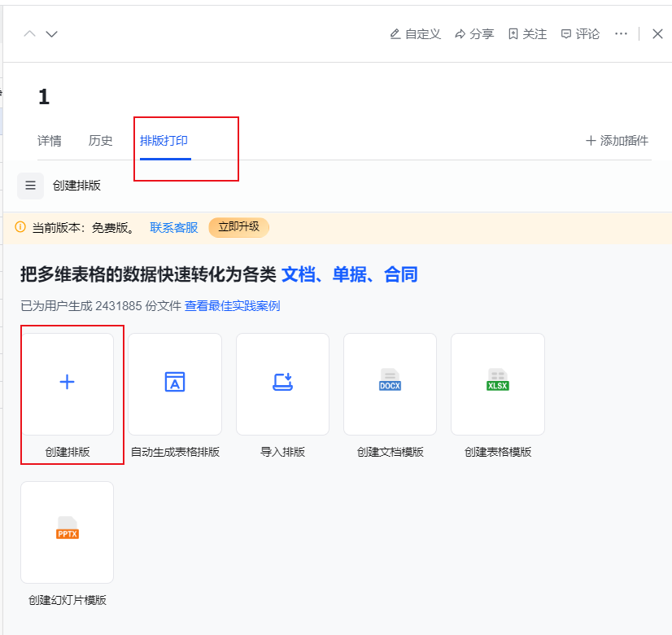Screen dimensions: 672x635
Task: Click 添加插件 to add a plugin
Action: pos(617,141)
